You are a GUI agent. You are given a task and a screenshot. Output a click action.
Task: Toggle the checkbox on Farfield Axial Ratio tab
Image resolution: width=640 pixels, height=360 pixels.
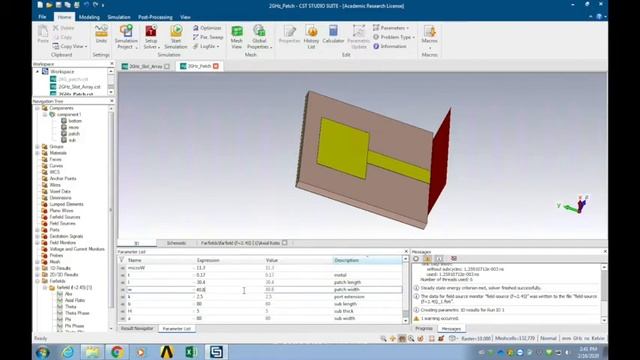[x=284, y=243]
